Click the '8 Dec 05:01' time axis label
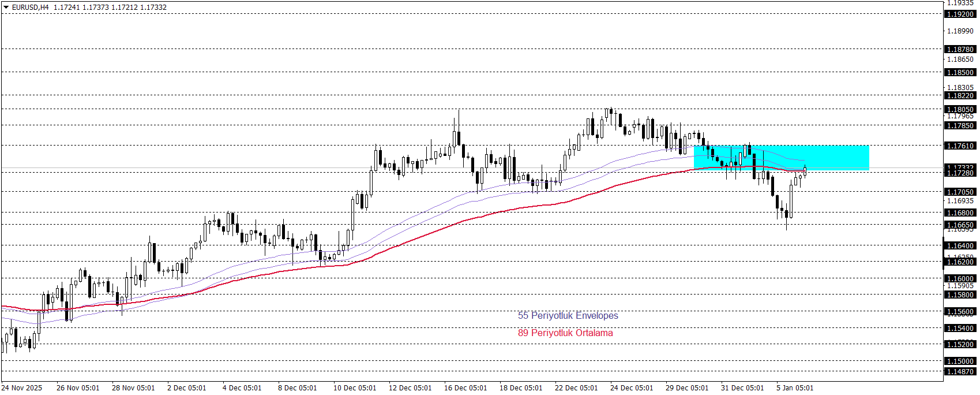980x395 pixels. click(297, 388)
